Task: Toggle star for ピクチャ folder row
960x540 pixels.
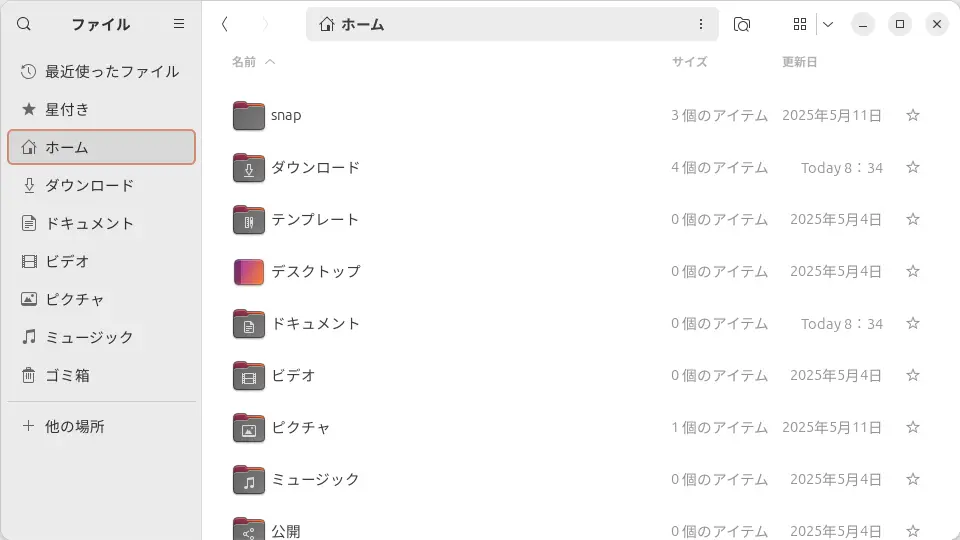Action: (913, 427)
